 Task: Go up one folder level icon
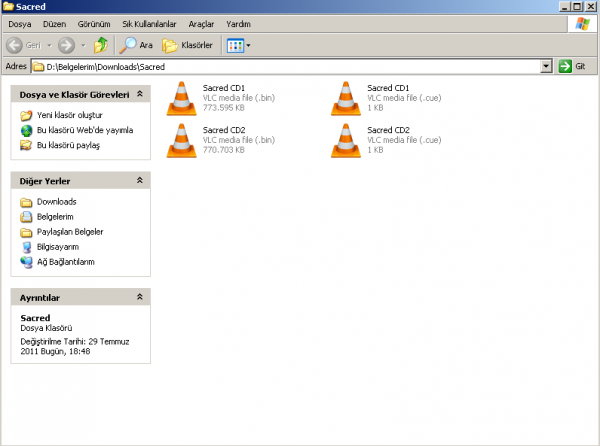101,45
